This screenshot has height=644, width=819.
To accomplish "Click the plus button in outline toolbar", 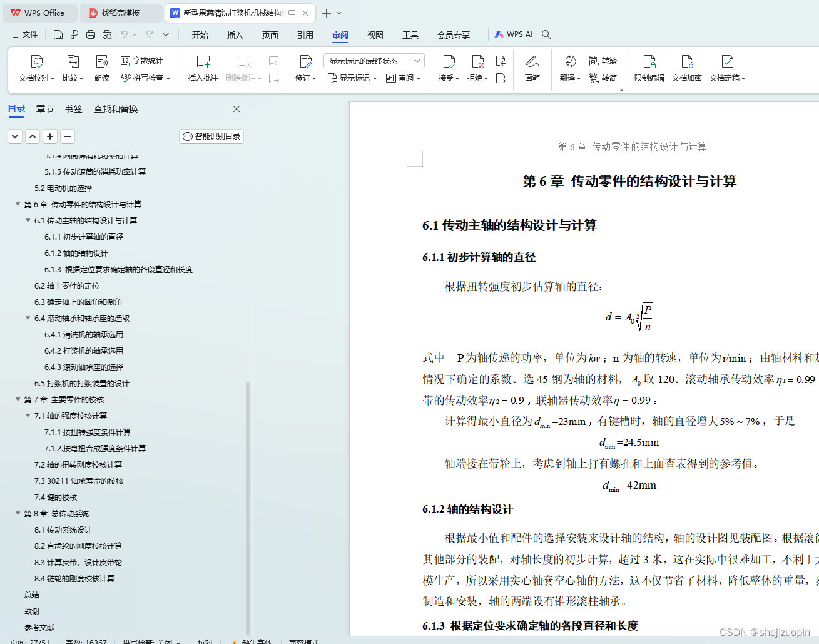I will pyautogui.click(x=50, y=136).
